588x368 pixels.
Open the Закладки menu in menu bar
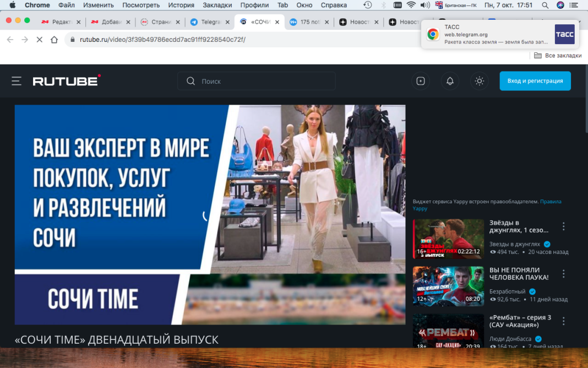coord(217,5)
